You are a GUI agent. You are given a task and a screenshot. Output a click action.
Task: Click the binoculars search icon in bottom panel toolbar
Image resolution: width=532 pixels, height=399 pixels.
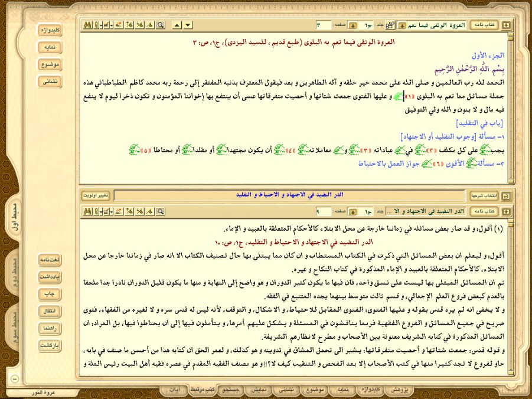click(86, 211)
